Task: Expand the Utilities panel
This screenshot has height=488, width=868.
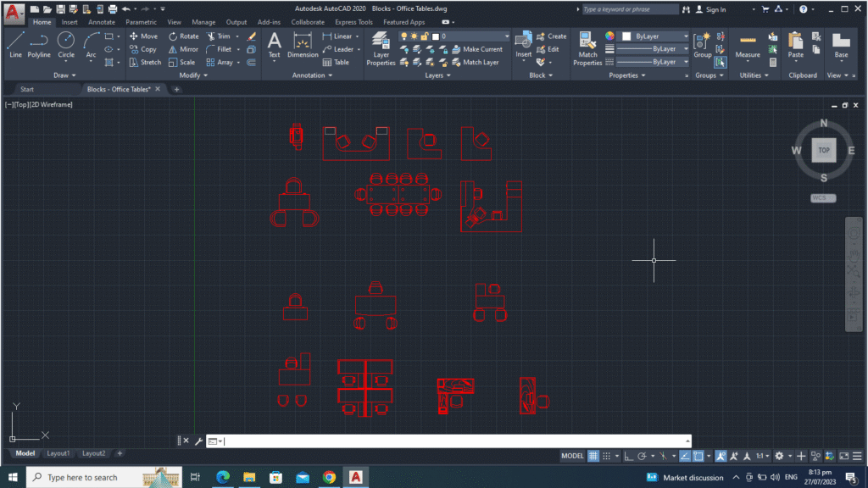Action: (754, 75)
